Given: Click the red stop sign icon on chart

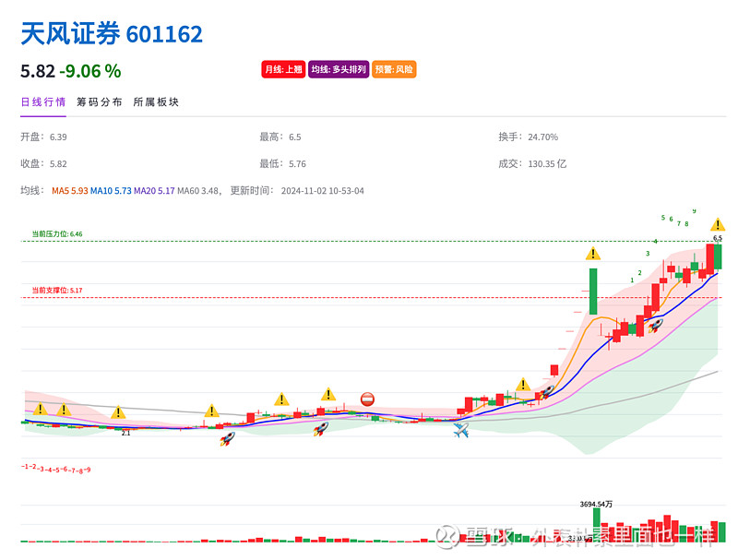Looking at the screenshot, I should (367, 399).
